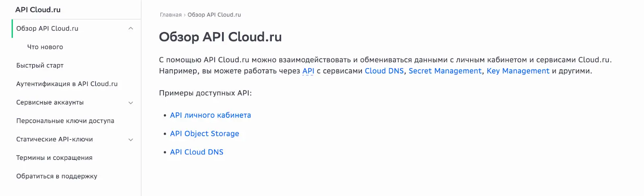Open the API Object Storage link
644x196 pixels.
(x=204, y=134)
